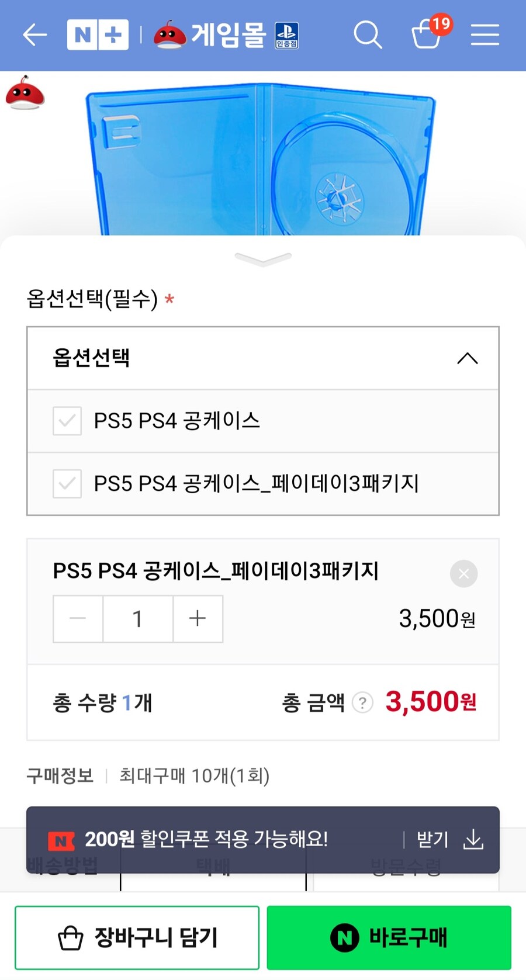Tap the coupon download icon in the banner
Image resolution: width=526 pixels, height=980 pixels.
473,840
